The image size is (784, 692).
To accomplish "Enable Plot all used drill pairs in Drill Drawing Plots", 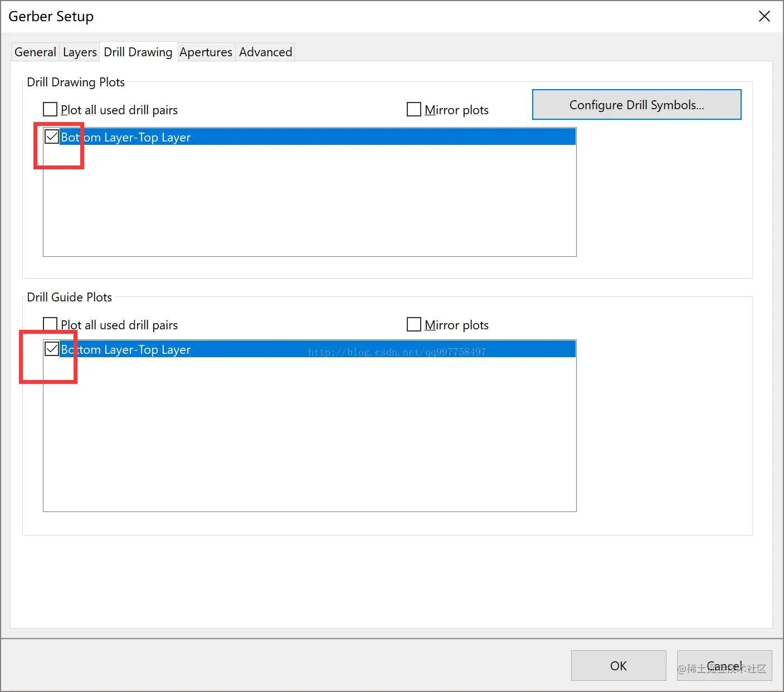I will coord(50,109).
